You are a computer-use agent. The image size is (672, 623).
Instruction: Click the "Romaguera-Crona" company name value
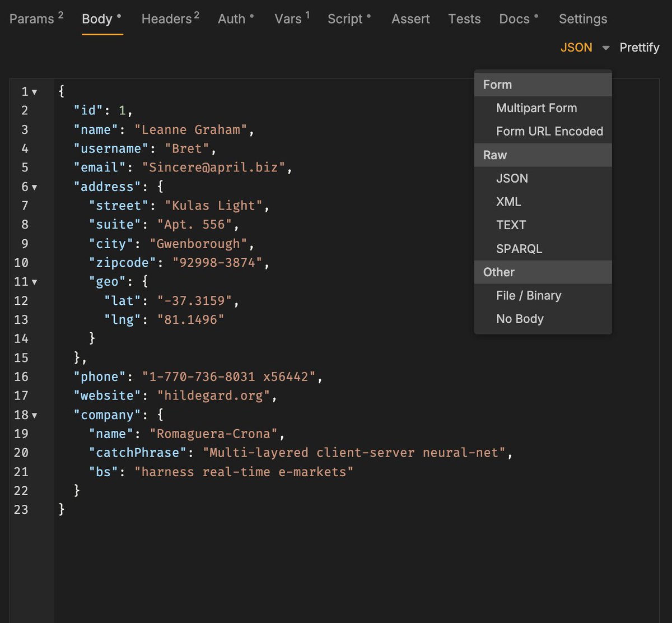coord(213,434)
